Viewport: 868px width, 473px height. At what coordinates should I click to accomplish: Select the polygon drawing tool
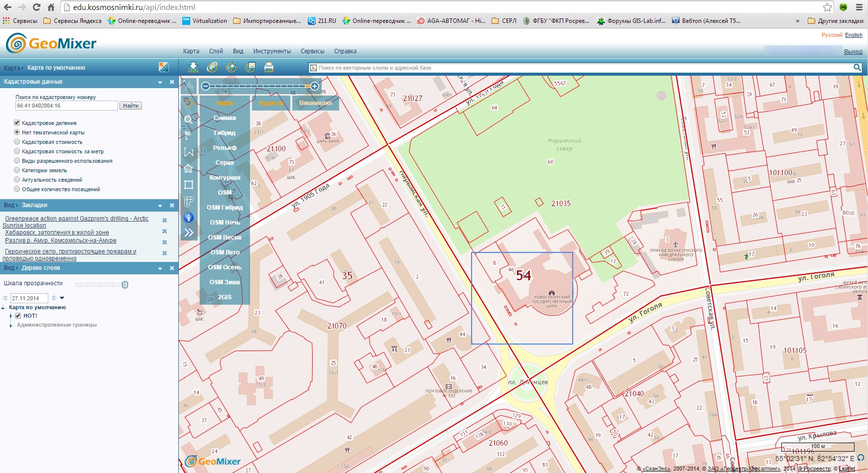(188, 168)
